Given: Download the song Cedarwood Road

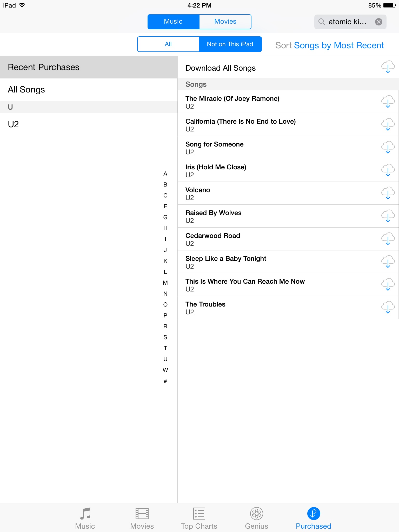Looking at the screenshot, I should tap(388, 239).
